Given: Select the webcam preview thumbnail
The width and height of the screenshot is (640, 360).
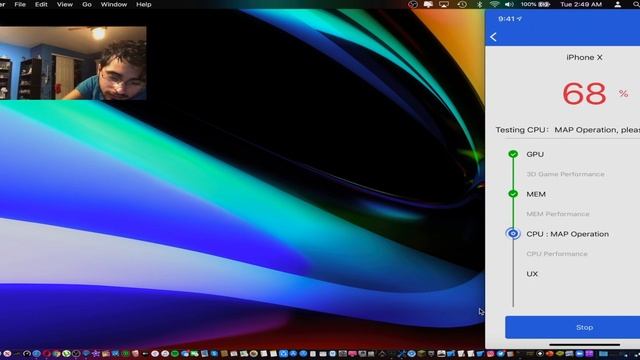Looking at the screenshot, I should (73, 63).
